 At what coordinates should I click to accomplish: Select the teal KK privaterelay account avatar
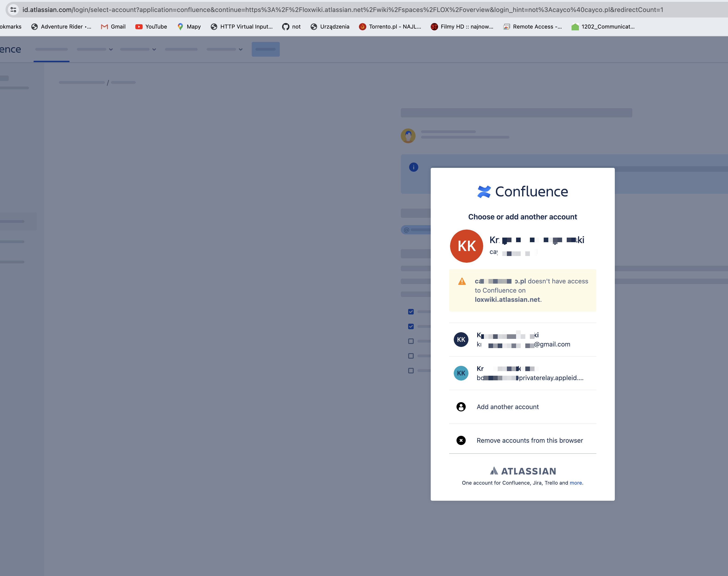(461, 373)
